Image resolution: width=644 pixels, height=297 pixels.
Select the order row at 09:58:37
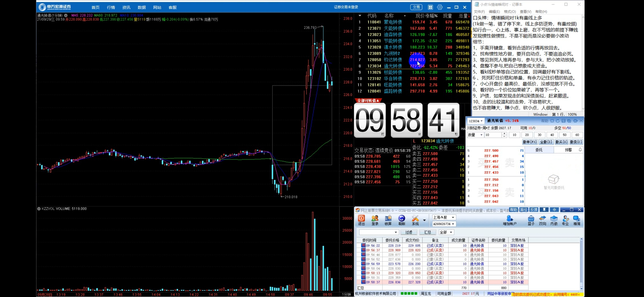(x=442, y=282)
